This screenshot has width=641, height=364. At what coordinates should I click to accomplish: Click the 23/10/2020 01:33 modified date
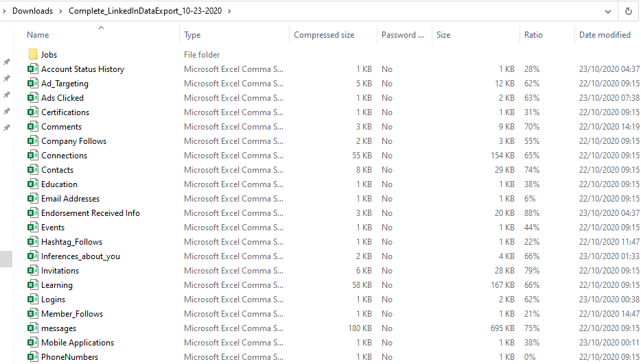pos(609,256)
